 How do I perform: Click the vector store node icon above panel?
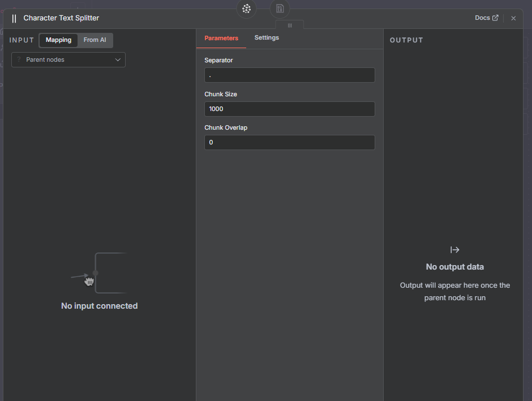coord(246,8)
